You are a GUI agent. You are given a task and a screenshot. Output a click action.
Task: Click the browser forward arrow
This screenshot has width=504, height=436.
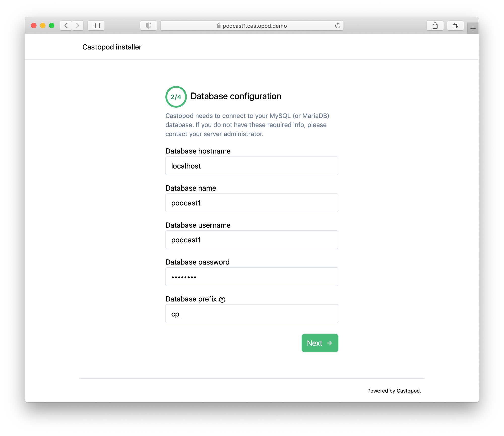(x=78, y=26)
